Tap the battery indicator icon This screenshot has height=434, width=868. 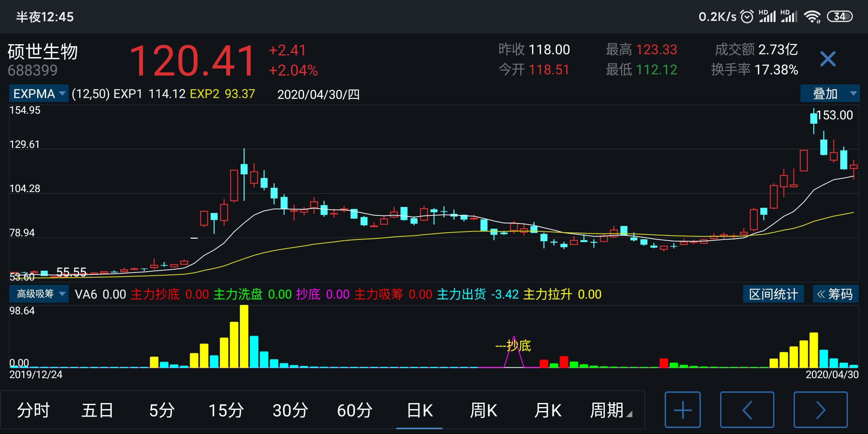pyautogui.click(x=839, y=16)
